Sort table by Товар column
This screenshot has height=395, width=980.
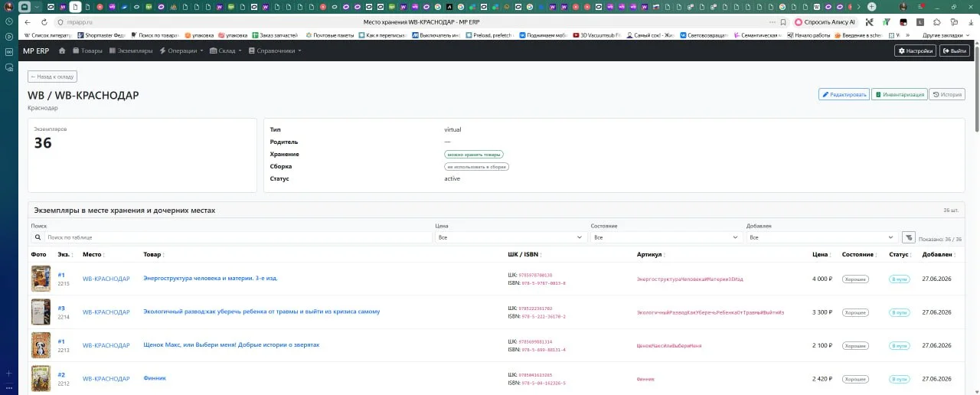coord(154,254)
